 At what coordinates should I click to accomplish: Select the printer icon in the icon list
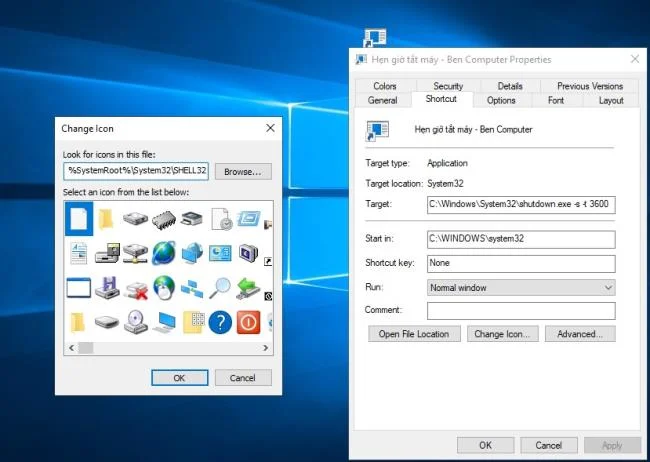coord(192,219)
